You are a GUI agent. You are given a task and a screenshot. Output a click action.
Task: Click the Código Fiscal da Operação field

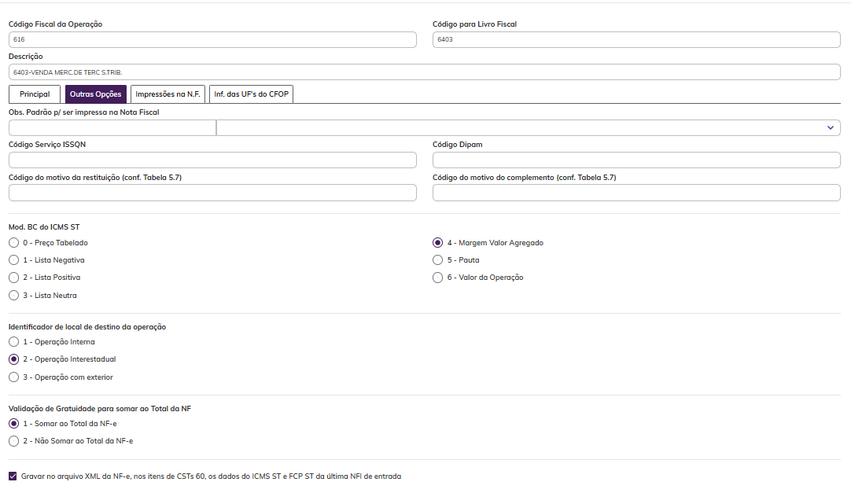coord(212,40)
